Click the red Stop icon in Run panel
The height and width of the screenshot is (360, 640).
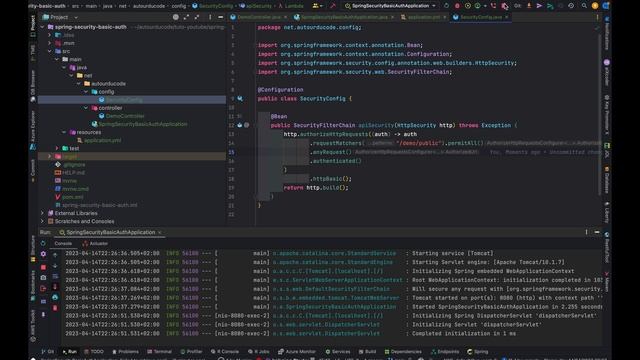(x=43, y=267)
